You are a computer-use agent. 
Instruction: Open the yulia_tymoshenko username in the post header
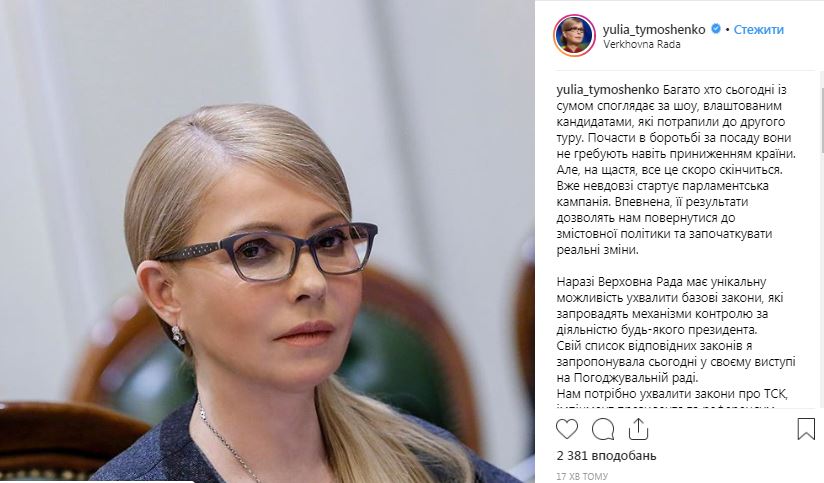[x=654, y=29]
